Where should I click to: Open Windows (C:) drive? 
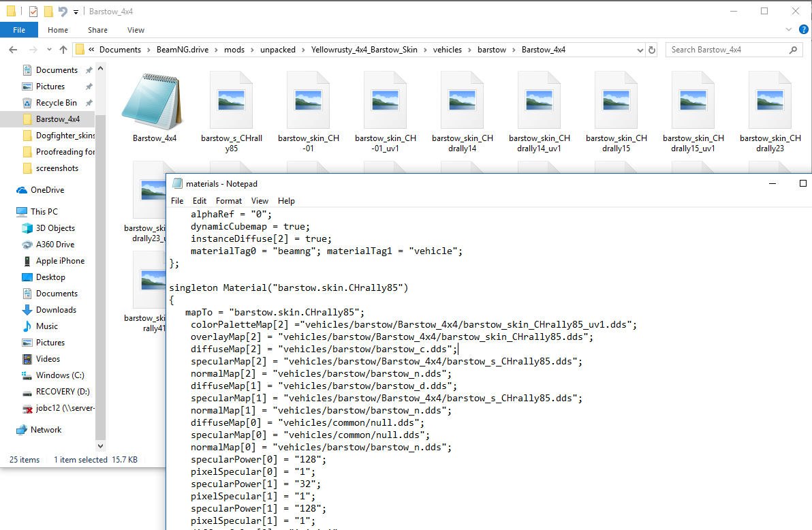coord(59,375)
